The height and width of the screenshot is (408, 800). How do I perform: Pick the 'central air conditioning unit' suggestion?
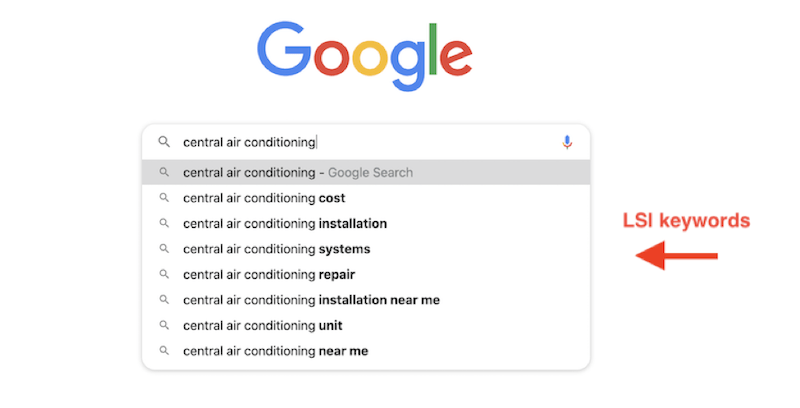tap(262, 325)
